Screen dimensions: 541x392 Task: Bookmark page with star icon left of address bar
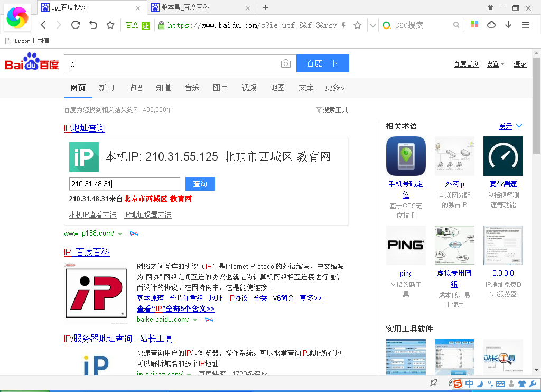[x=110, y=25]
